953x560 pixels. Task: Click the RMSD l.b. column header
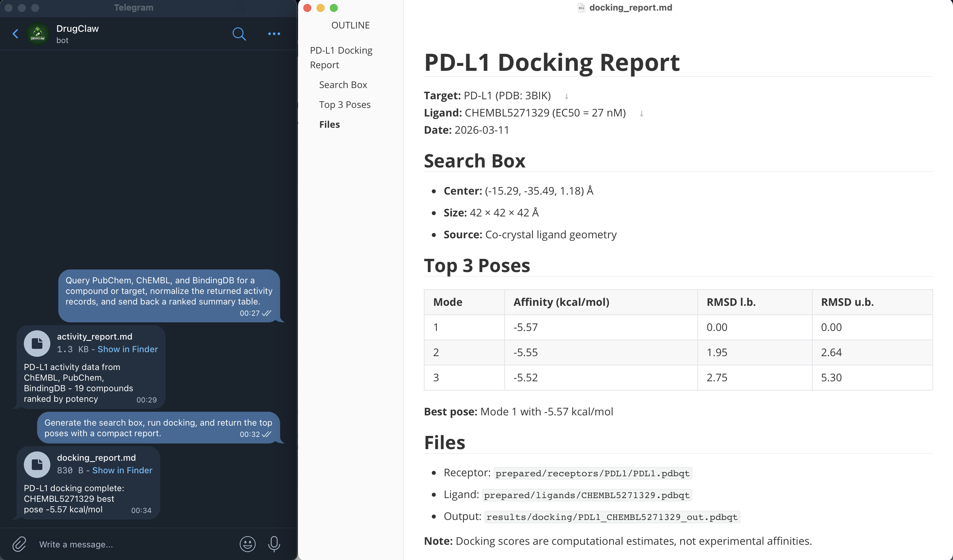tap(755, 302)
